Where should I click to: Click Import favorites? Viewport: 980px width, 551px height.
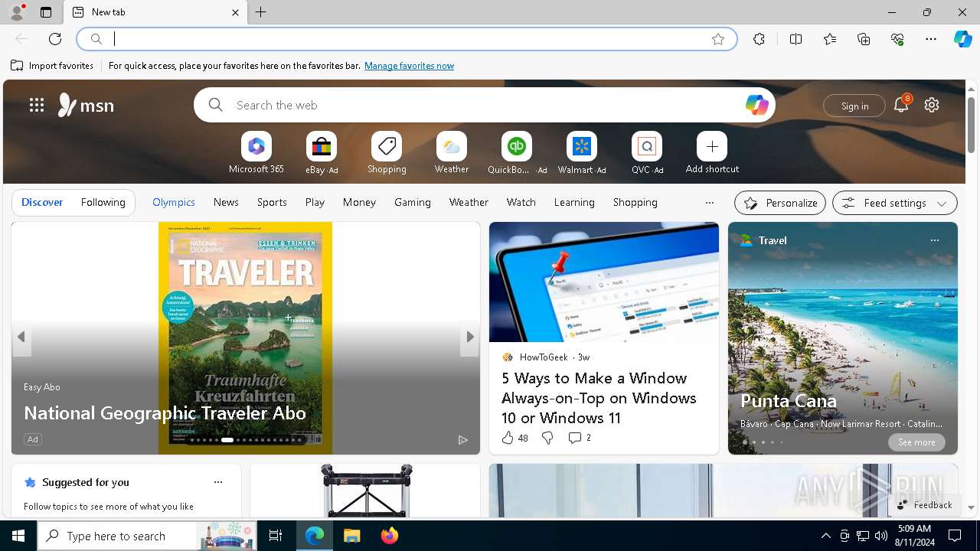pyautogui.click(x=52, y=66)
